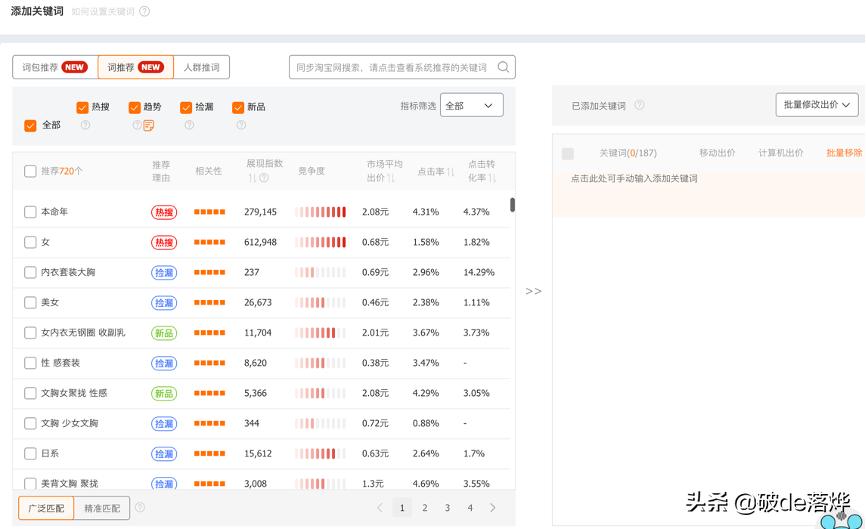
Task: Sort by 点击率 arrows
Action: pos(451,172)
